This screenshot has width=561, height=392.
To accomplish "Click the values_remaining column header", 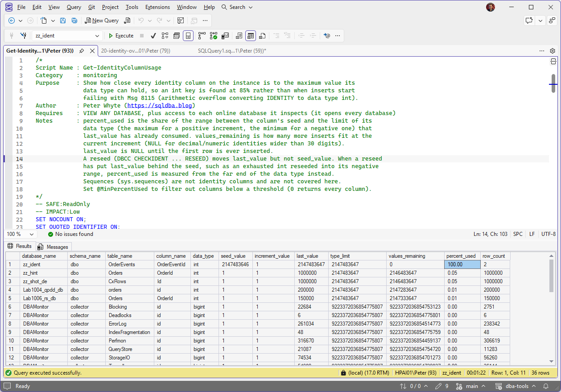I will [416, 256].
